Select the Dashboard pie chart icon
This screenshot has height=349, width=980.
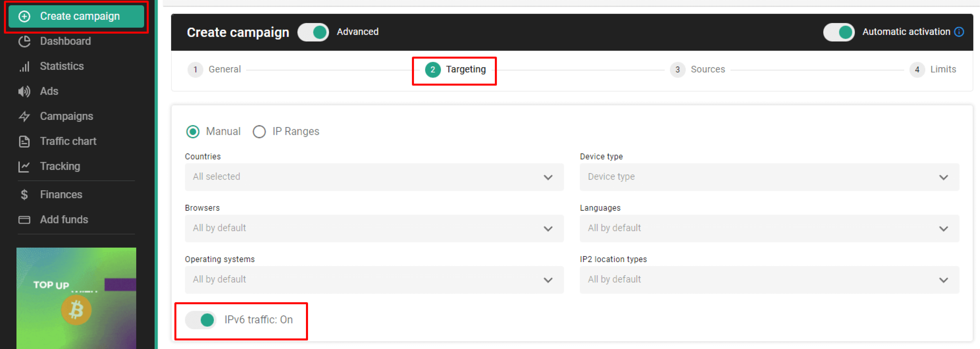click(x=24, y=41)
